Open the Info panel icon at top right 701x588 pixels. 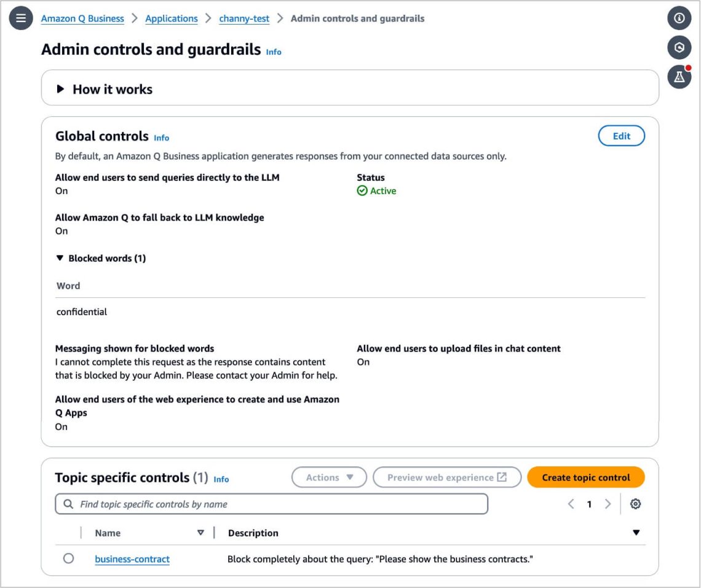pyautogui.click(x=679, y=18)
